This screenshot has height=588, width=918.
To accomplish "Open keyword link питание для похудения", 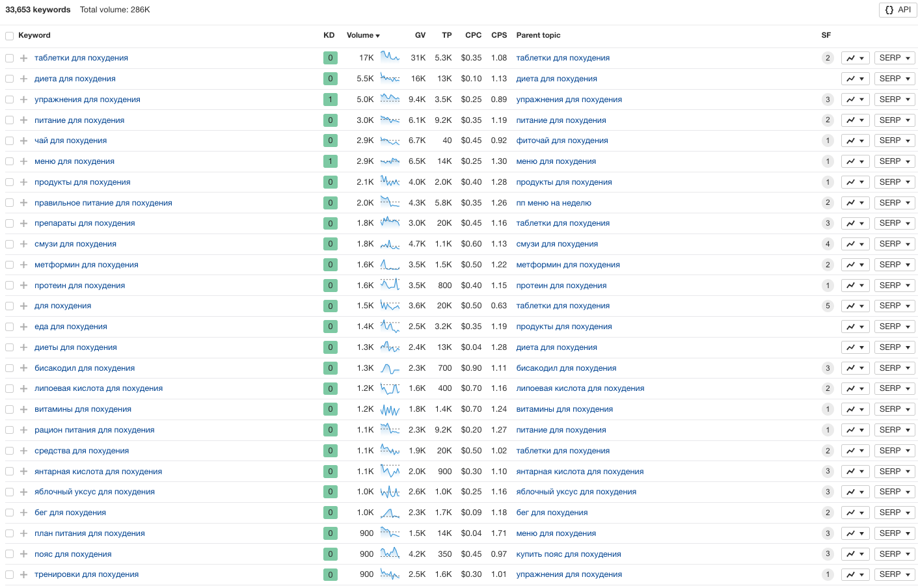I will [79, 120].
